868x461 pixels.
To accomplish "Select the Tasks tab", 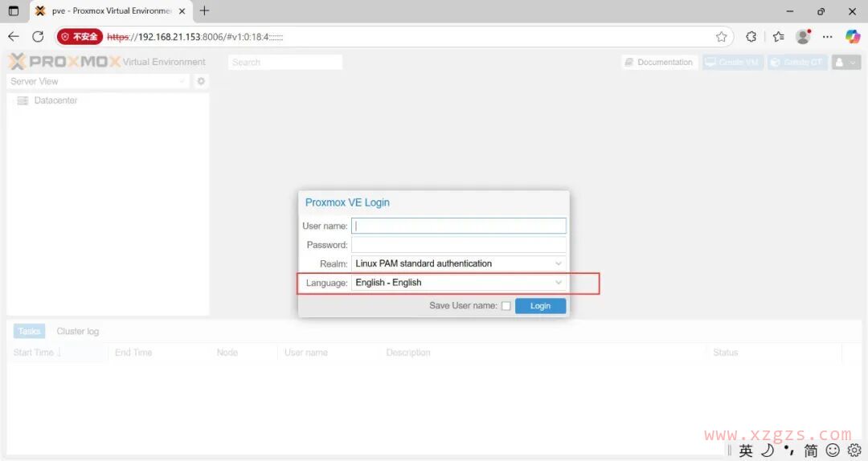I will pyautogui.click(x=30, y=332).
